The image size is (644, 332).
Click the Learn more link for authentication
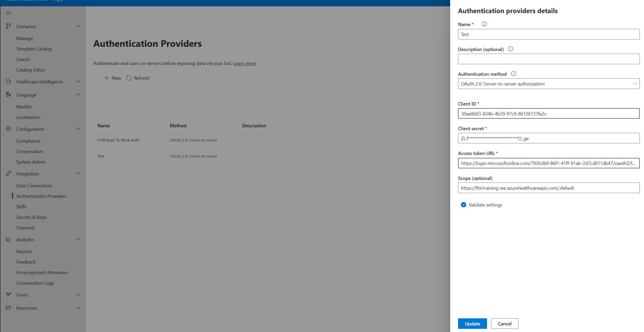click(245, 63)
